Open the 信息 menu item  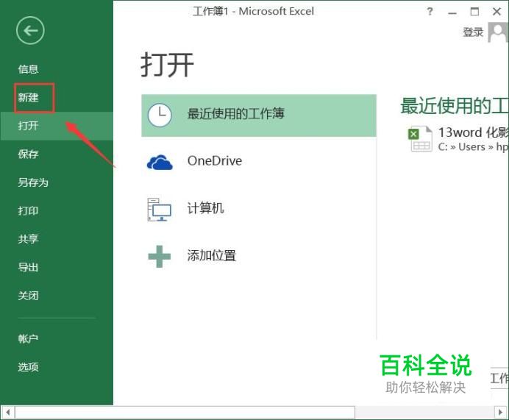point(28,69)
